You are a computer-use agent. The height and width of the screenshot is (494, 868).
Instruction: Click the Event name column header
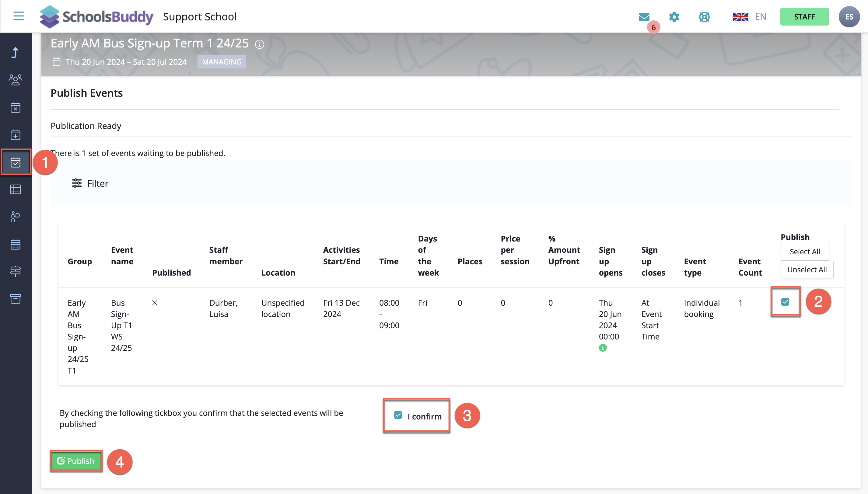tap(122, 256)
